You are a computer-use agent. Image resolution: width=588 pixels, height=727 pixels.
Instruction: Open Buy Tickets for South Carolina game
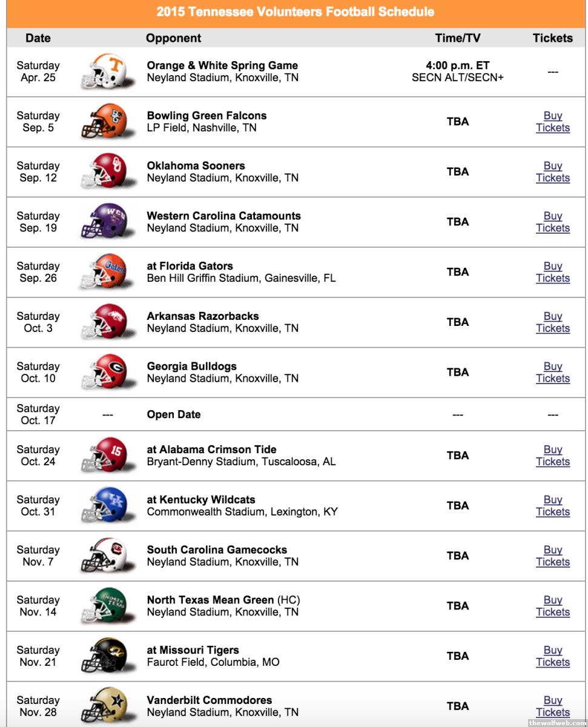pyautogui.click(x=553, y=556)
